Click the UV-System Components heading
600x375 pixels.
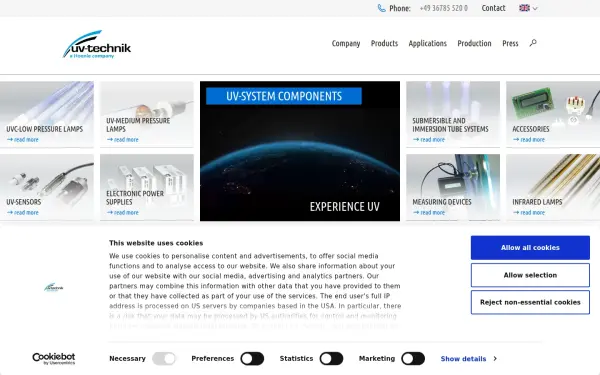pos(284,96)
